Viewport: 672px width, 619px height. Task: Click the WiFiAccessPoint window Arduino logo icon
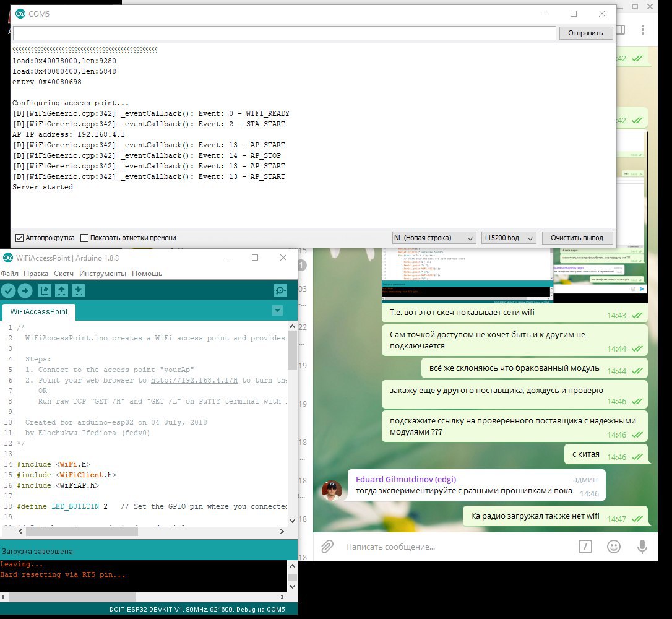point(7,258)
